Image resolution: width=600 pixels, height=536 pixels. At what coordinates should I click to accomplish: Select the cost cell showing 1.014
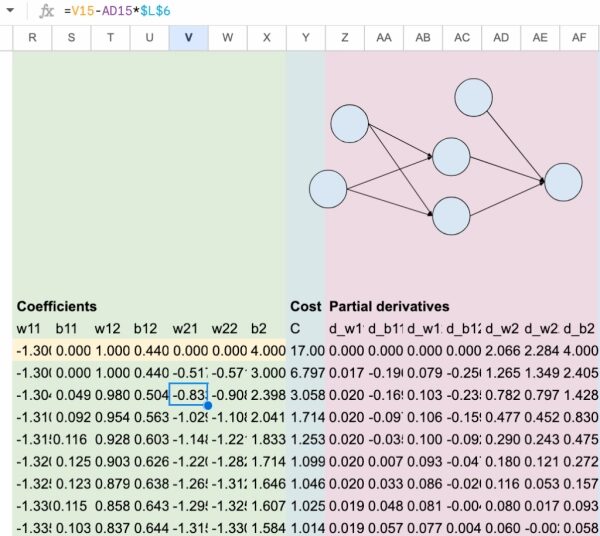coord(305,526)
